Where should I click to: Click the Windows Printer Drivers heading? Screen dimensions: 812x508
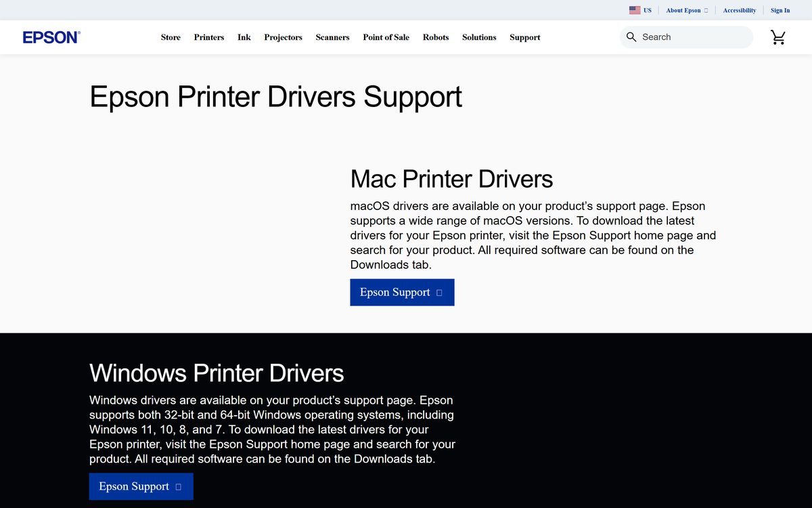click(217, 373)
